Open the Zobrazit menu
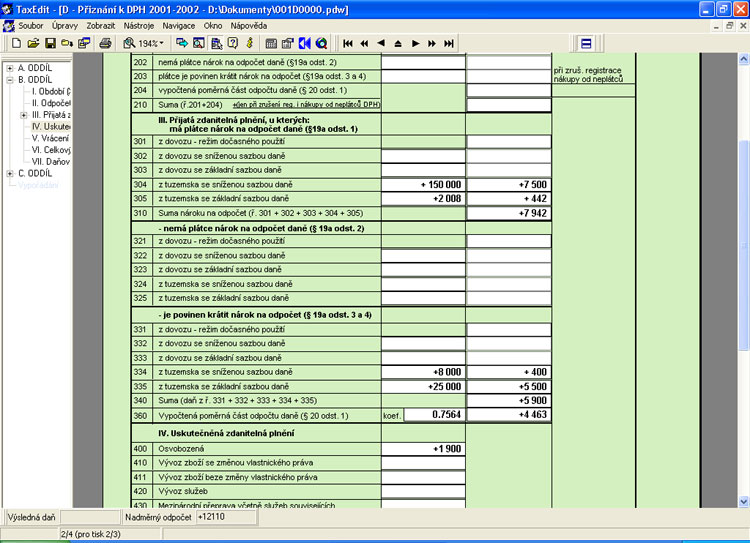 [x=100, y=26]
